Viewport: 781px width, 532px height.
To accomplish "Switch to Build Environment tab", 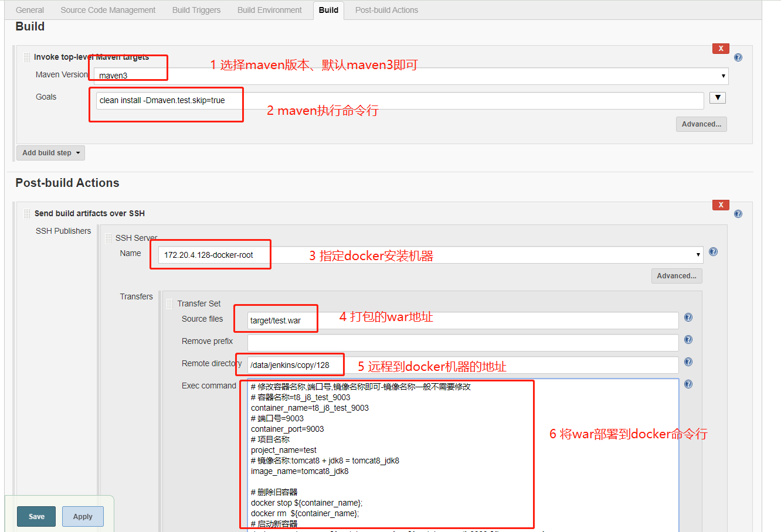I will [x=270, y=10].
